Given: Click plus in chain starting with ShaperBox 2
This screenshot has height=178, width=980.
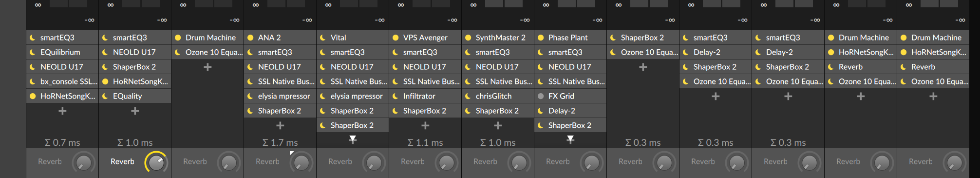Looking at the screenshot, I should coord(643,67).
